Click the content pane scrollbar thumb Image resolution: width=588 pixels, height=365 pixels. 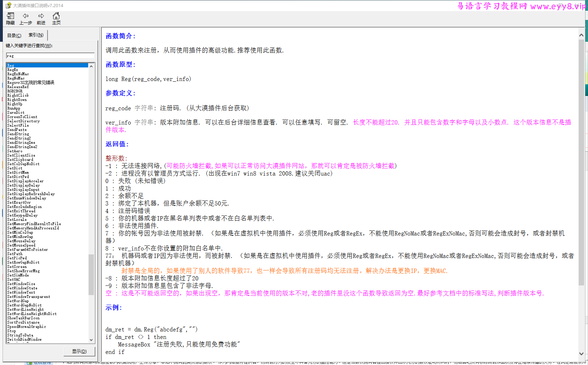[581, 162]
